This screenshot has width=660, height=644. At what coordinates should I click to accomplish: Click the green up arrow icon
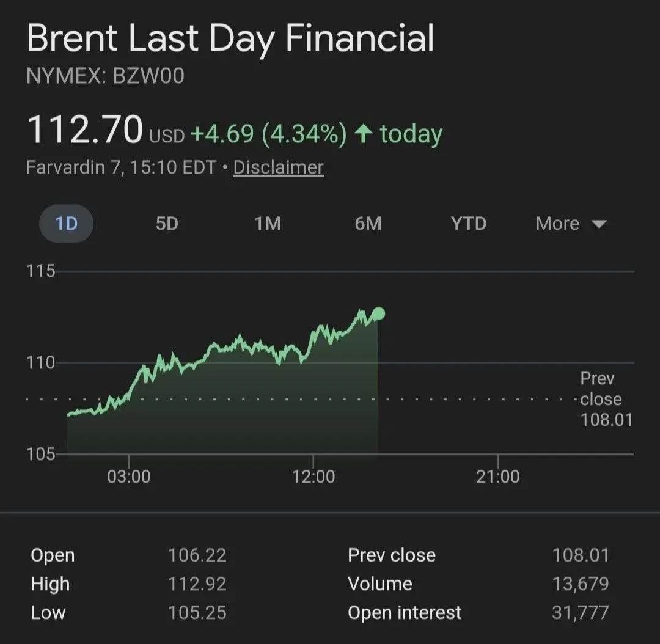[364, 134]
